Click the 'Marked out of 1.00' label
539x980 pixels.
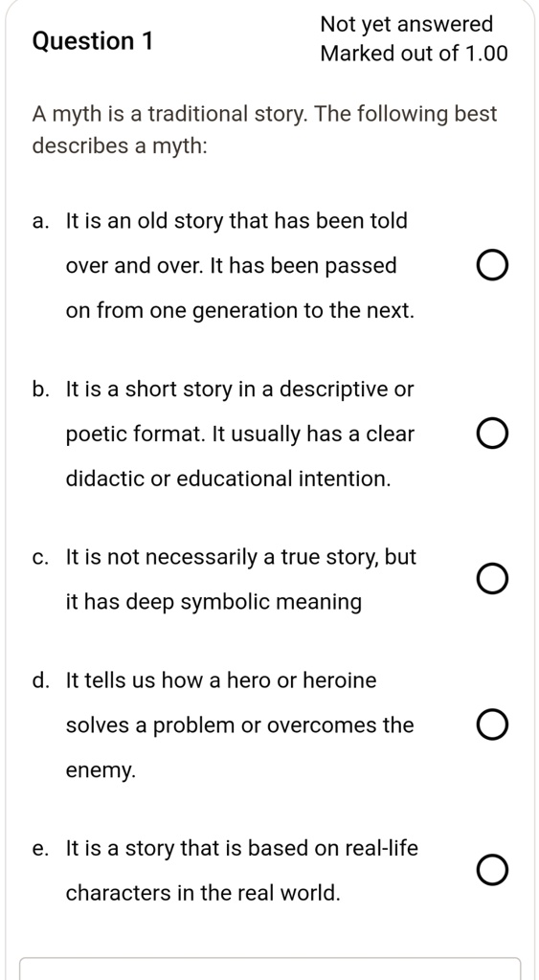[x=414, y=54]
